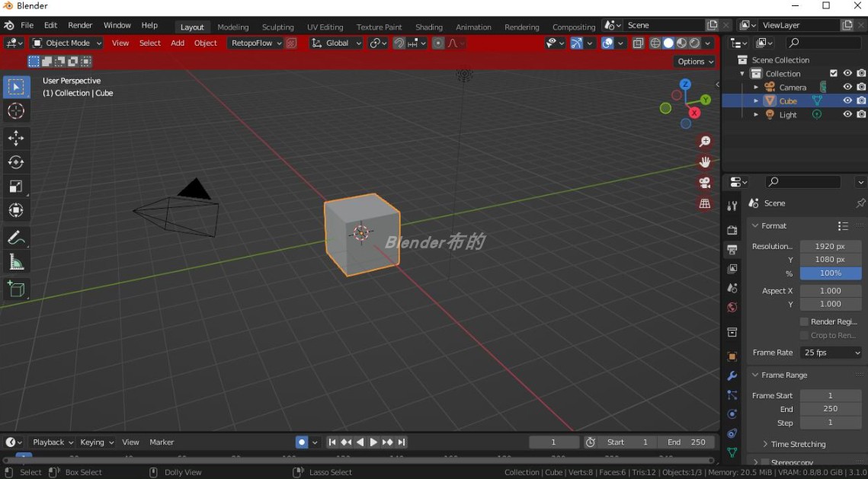
Task: Activate the Scale tool
Action: (x=16, y=187)
